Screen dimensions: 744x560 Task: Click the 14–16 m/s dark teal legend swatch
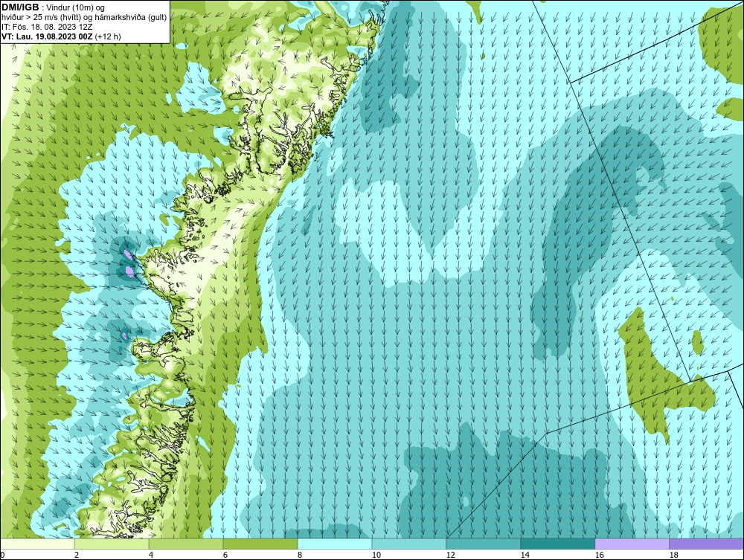[x=557, y=544]
